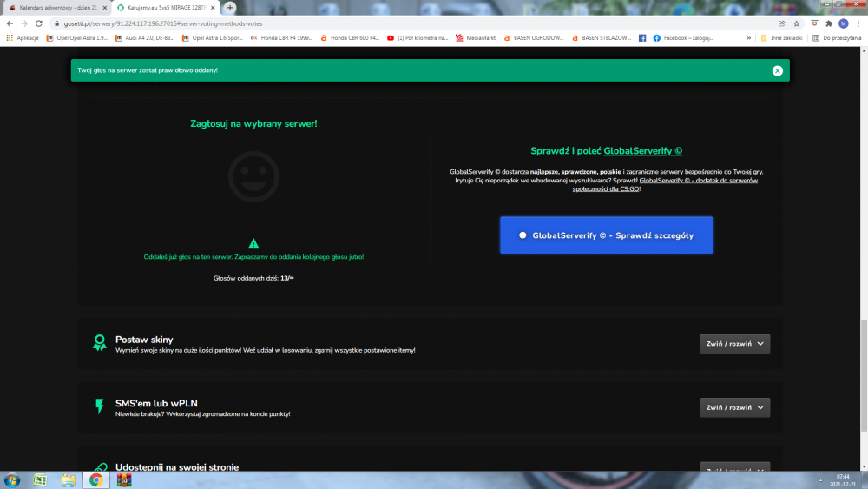Close the Kalendarz adwentowy tab
The image size is (868, 489).
coord(105,8)
